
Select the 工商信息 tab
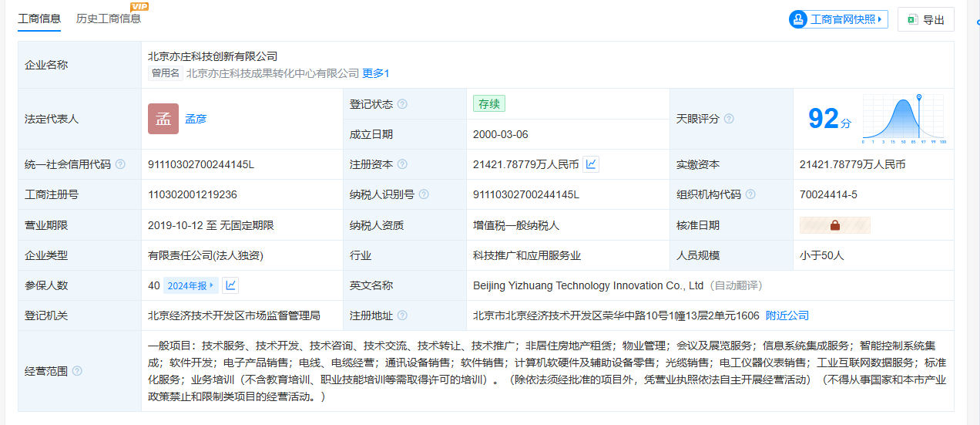[39, 19]
